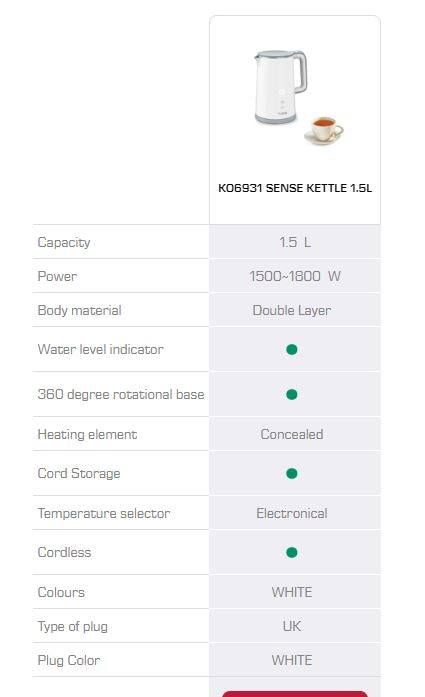The image size is (425, 697).
Task: Select the Temperature selector label
Action: pyautogui.click(x=104, y=513)
